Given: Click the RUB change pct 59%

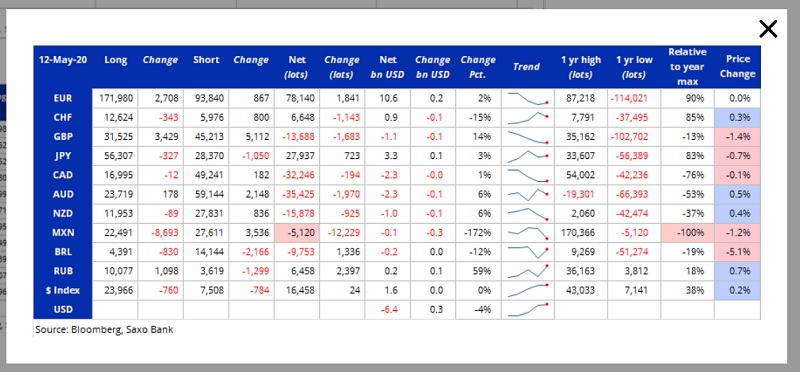Looking at the screenshot, I should pyautogui.click(x=482, y=271).
